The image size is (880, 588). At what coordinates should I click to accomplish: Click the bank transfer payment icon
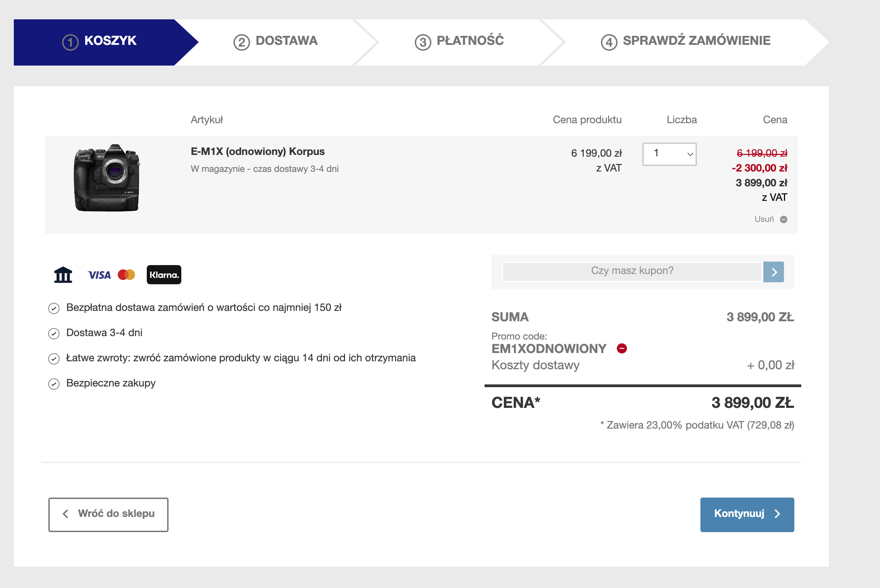[x=63, y=275]
